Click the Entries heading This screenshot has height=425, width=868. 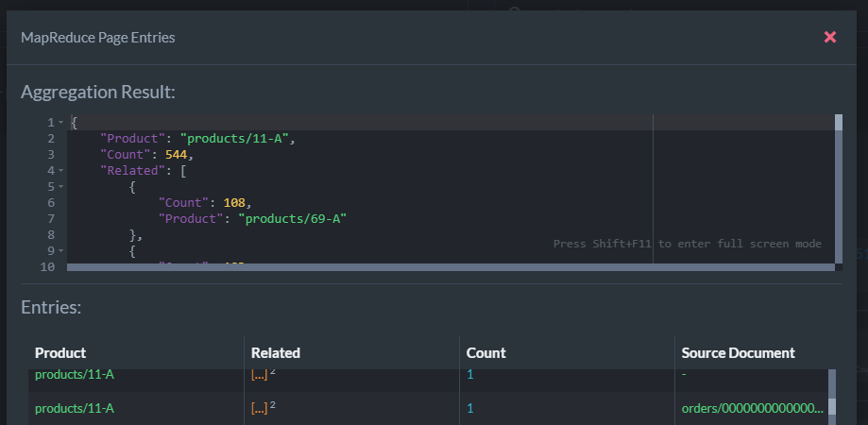click(51, 307)
